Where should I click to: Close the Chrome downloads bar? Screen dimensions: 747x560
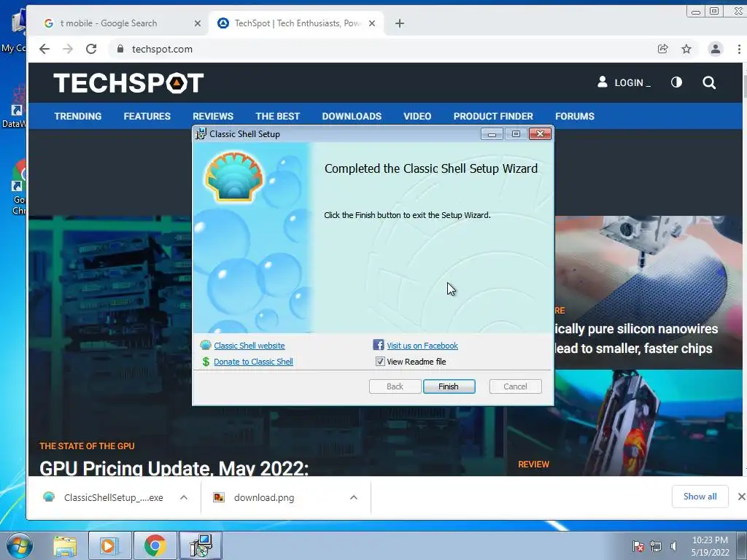pyautogui.click(x=741, y=497)
